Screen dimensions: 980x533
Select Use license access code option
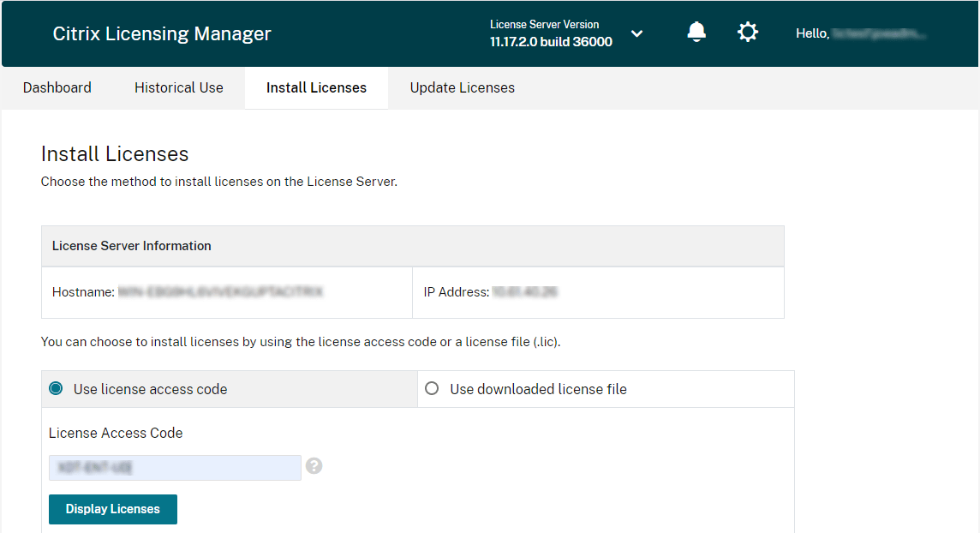point(55,388)
